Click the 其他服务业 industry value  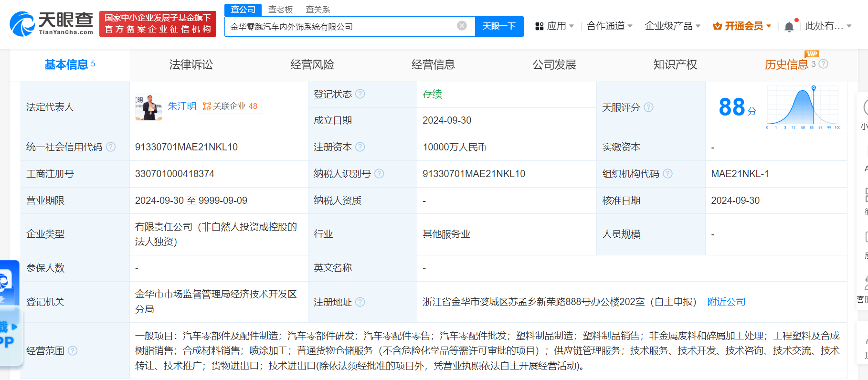pos(446,234)
